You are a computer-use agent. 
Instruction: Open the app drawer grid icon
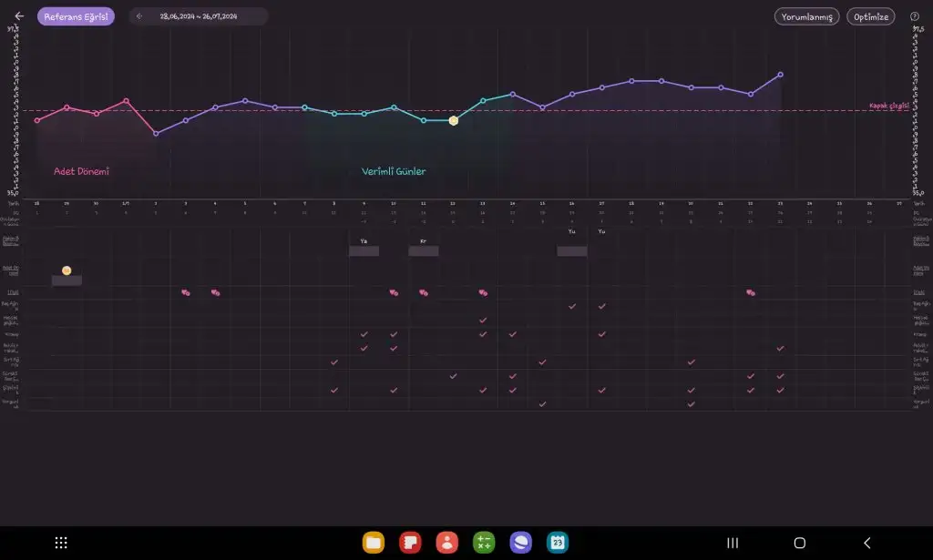pyautogui.click(x=61, y=543)
